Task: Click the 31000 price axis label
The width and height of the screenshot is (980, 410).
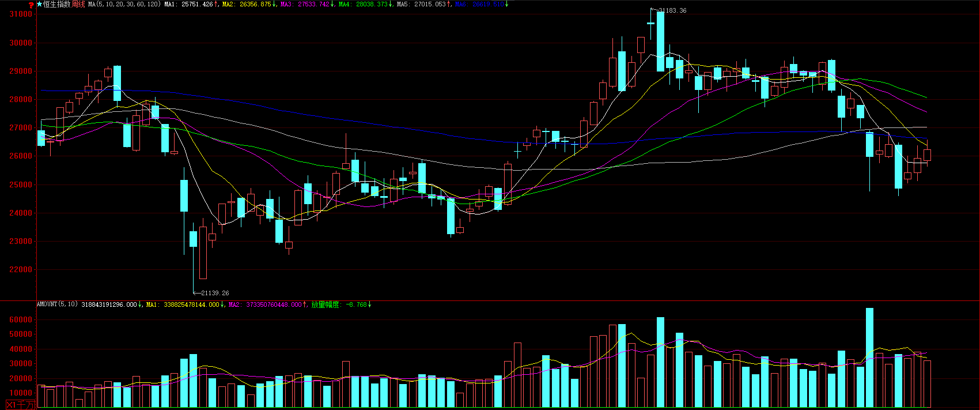Action: coord(21,14)
